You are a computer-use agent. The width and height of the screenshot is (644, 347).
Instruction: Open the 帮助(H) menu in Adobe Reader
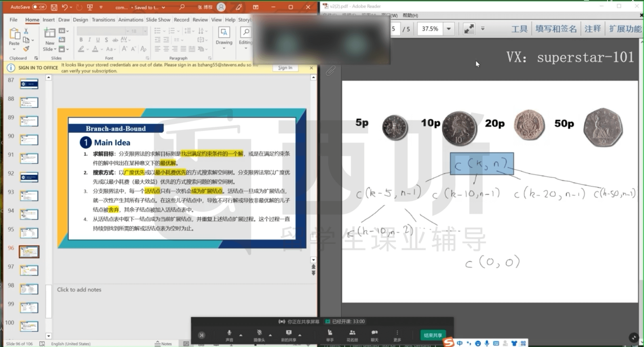pos(410,15)
